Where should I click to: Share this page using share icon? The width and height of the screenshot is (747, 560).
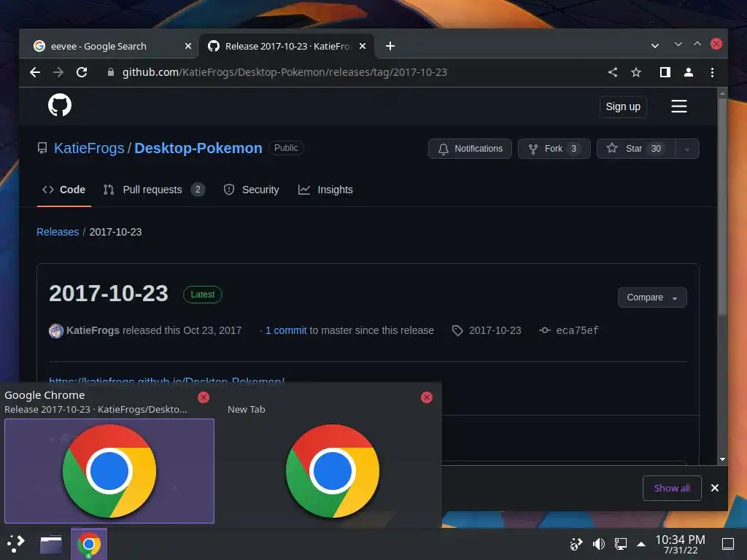[613, 72]
